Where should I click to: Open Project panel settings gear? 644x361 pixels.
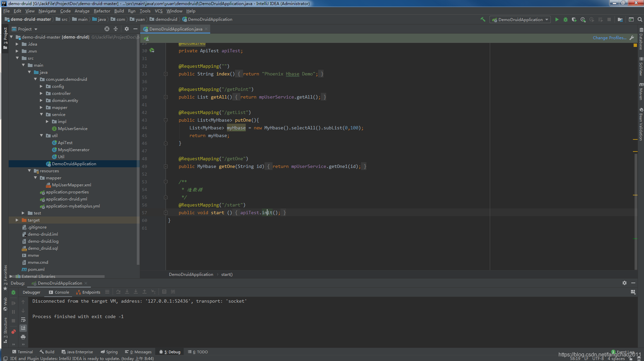coord(127,29)
